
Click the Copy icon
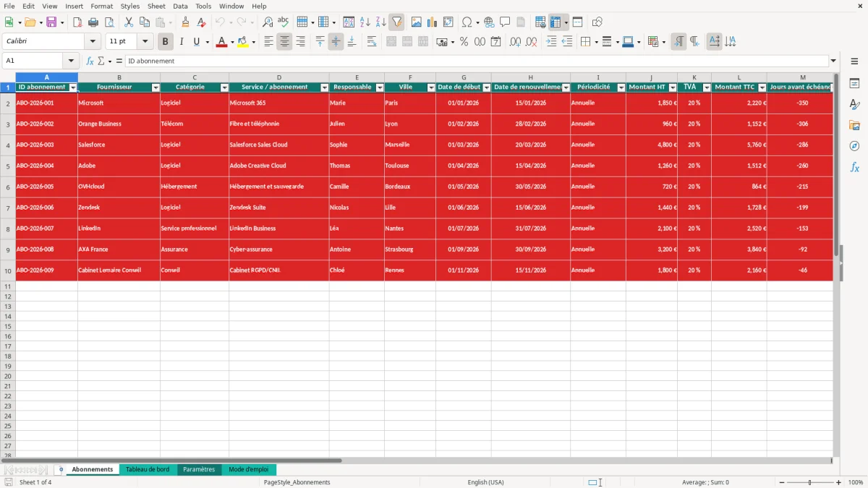tap(145, 22)
